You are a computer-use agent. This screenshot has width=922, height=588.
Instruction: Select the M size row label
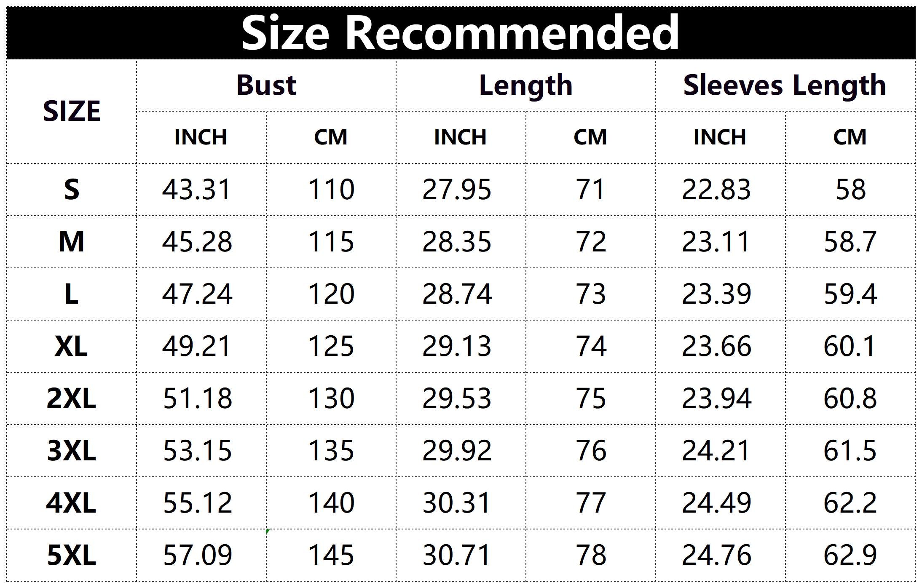pos(72,242)
